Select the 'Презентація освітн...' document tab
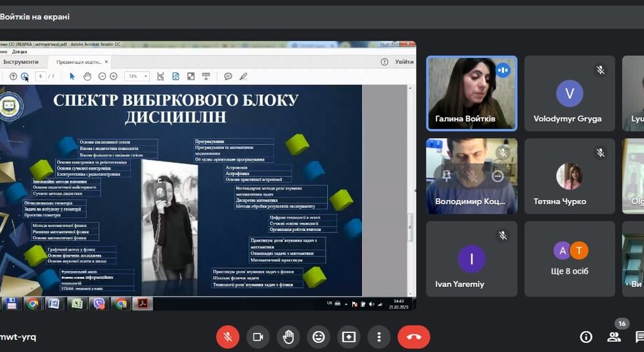This screenshot has width=644, height=352. point(79,62)
